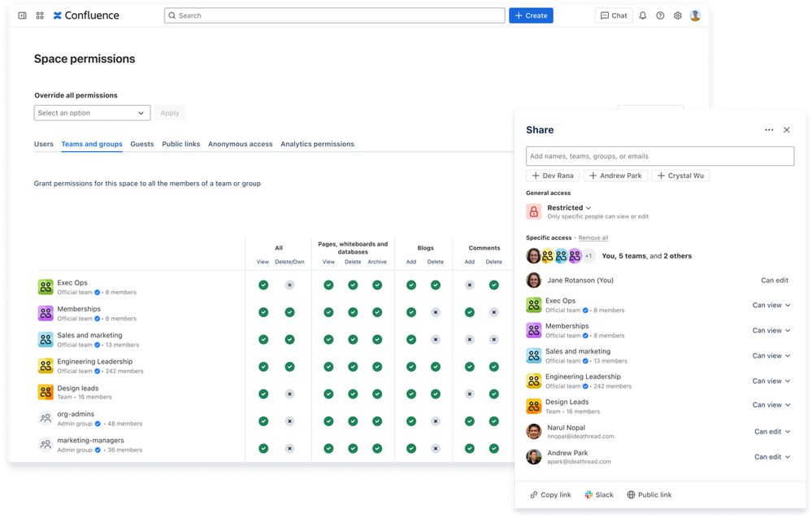Focus the top Search field
Viewport: 812px width, 518px height.
pos(335,15)
